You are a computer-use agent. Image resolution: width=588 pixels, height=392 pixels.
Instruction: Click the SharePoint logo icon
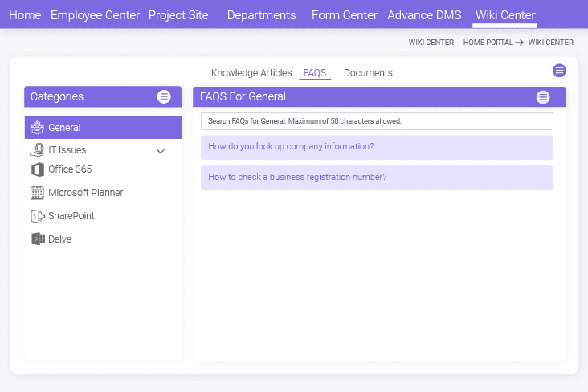coord(37,216)
